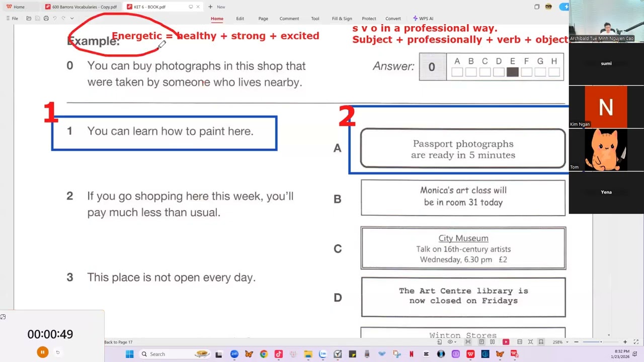
Task: Select Yena's participant tile
Action: pos(606,193)
